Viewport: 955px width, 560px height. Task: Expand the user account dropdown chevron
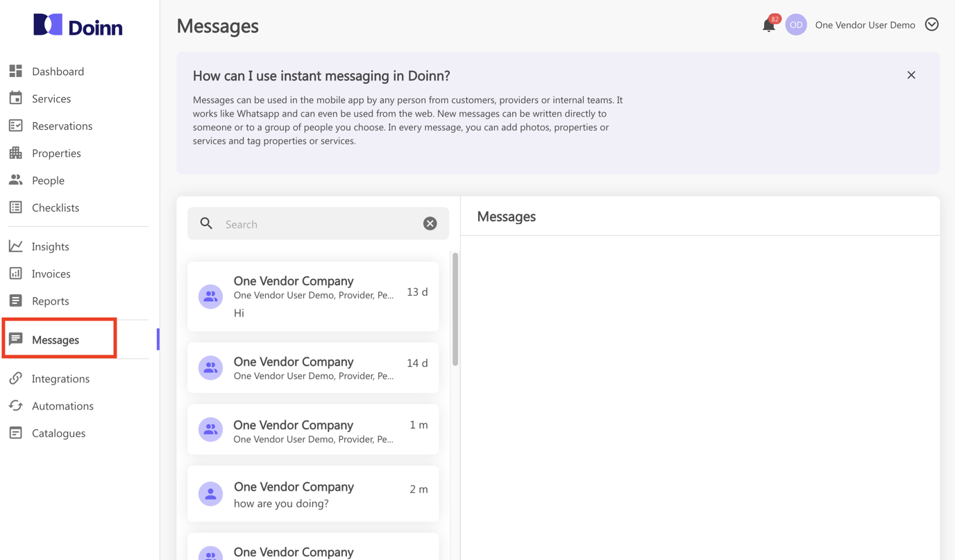coord(931,25)
